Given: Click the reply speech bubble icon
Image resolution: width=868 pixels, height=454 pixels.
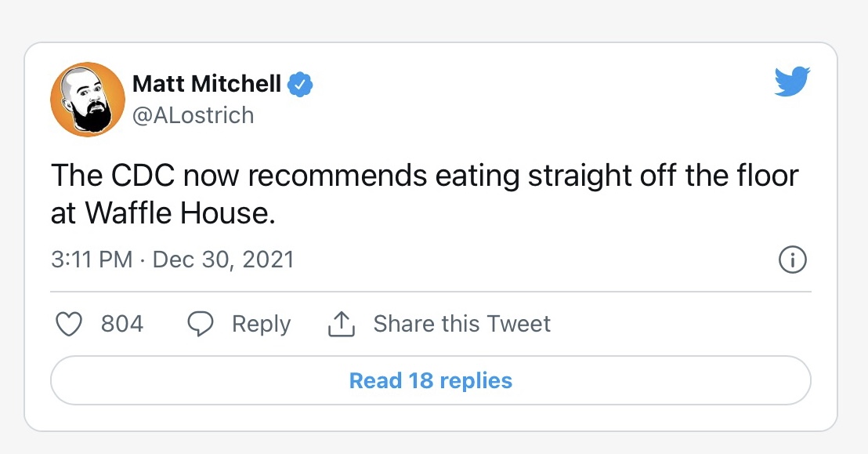Looking at the screenshot, I should click(x=201, y=324).
